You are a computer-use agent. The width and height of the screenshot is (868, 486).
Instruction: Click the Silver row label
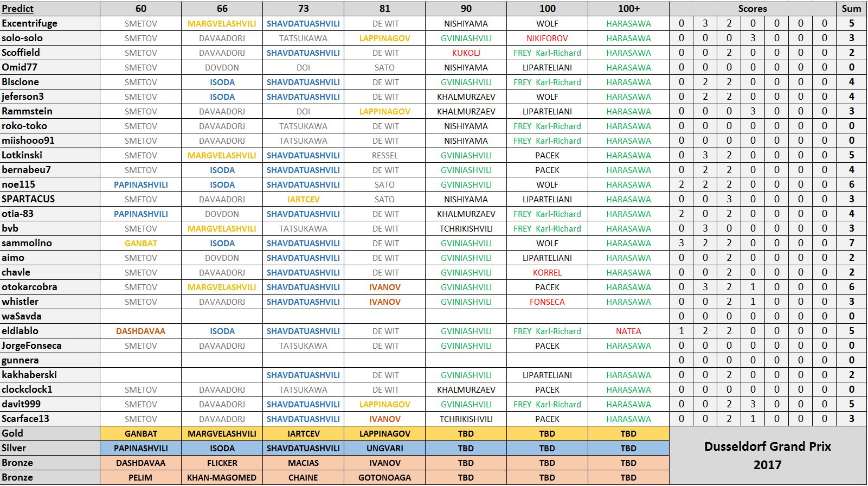[x=50, y=448]
